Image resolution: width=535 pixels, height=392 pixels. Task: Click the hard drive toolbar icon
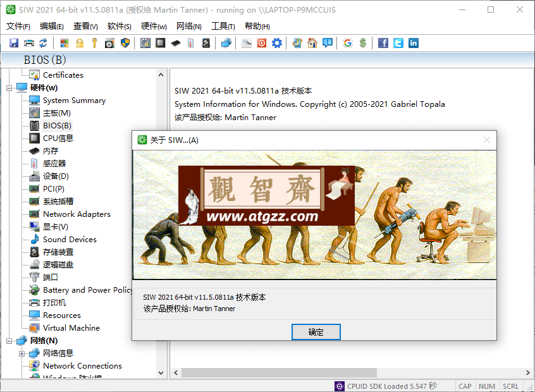[x=206, y=43]
